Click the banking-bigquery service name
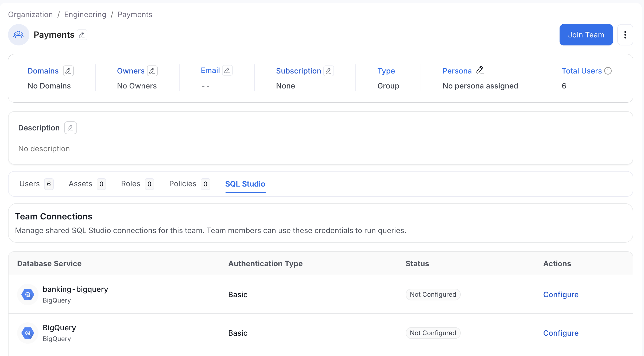 pos(75,289)
